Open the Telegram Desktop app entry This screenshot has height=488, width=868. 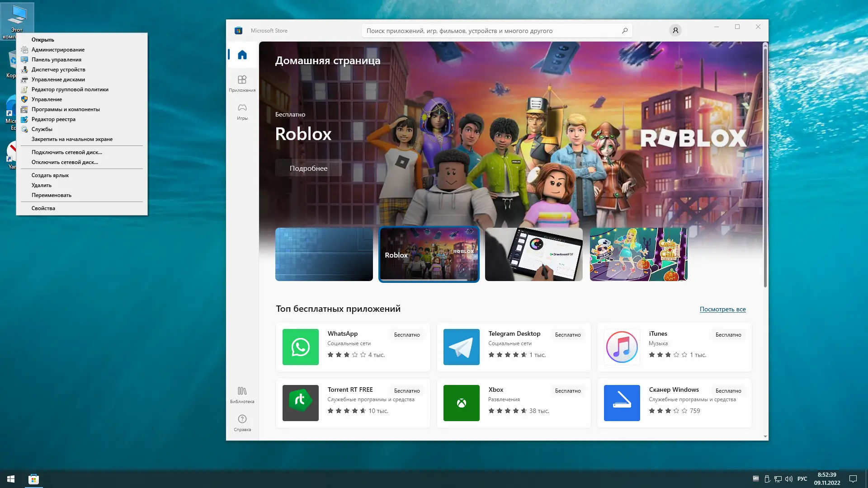513,347
